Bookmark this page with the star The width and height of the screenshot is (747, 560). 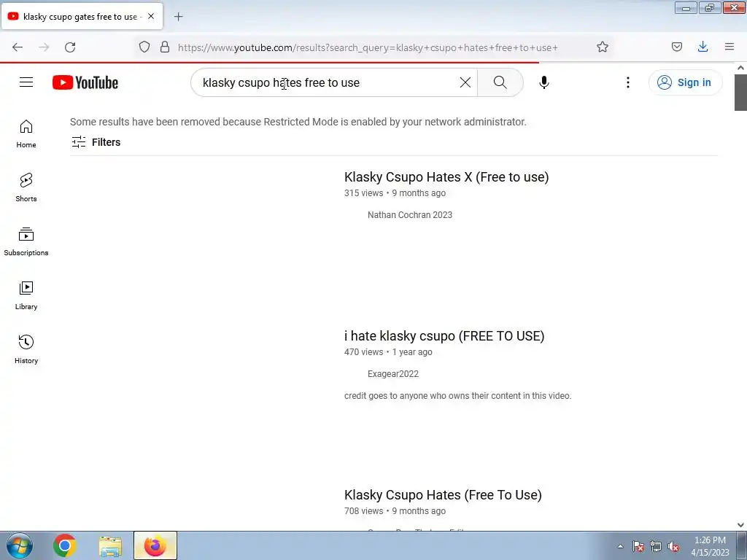click(x=602, y=47)
